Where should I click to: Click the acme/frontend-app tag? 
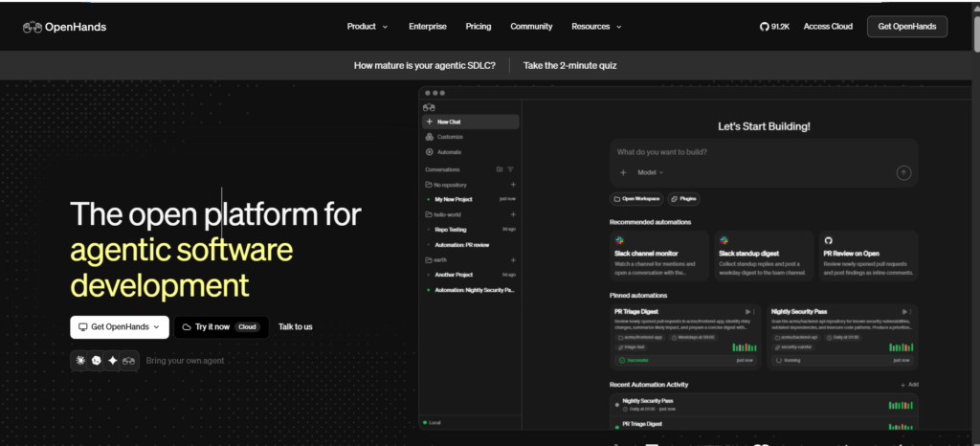640,337
